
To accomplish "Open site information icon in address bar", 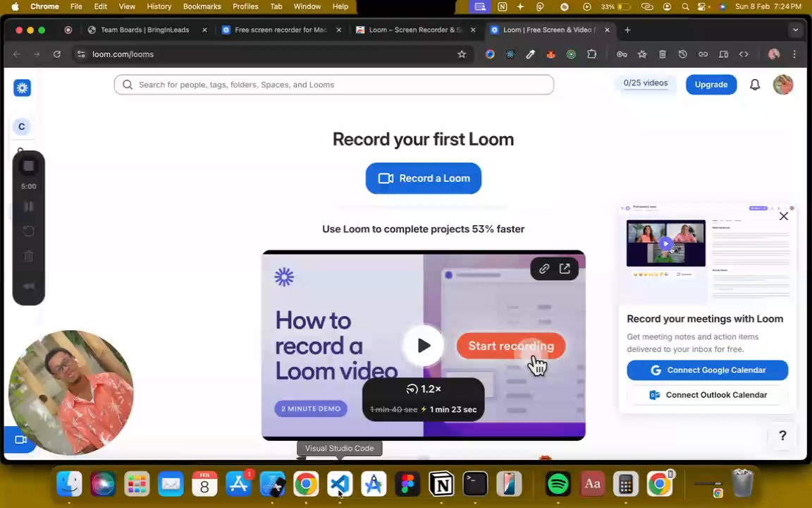I will click(81, 54).
